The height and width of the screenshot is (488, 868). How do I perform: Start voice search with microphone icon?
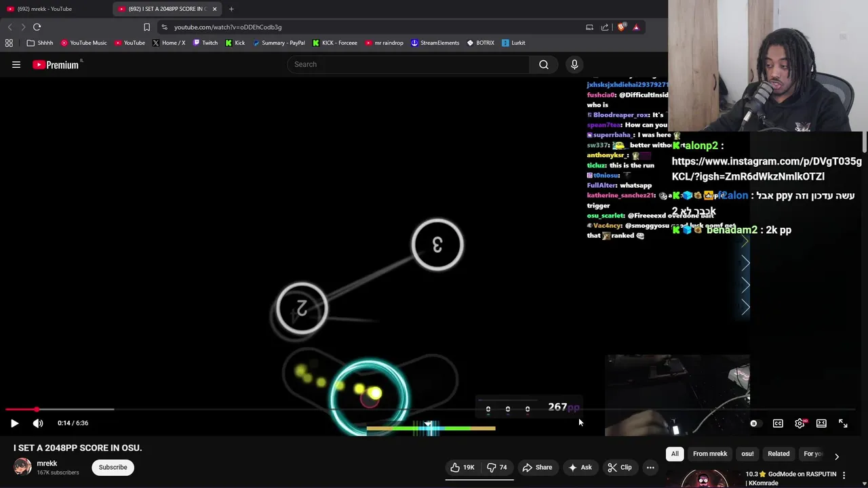pos(574,64)
